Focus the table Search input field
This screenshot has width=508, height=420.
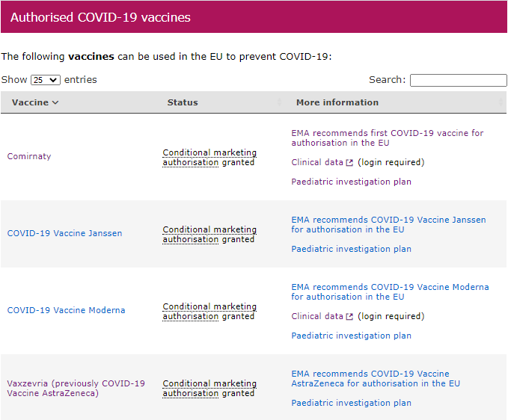[458, 80]
